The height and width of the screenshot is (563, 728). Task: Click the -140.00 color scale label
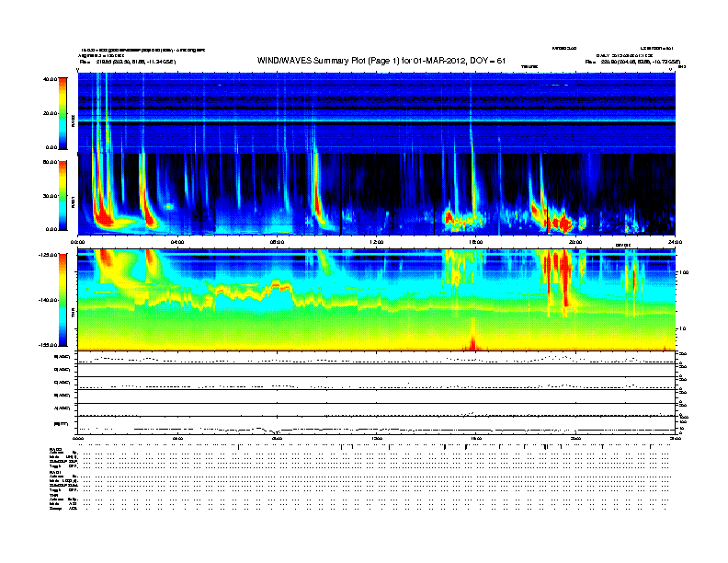click(x=49, y=300)
